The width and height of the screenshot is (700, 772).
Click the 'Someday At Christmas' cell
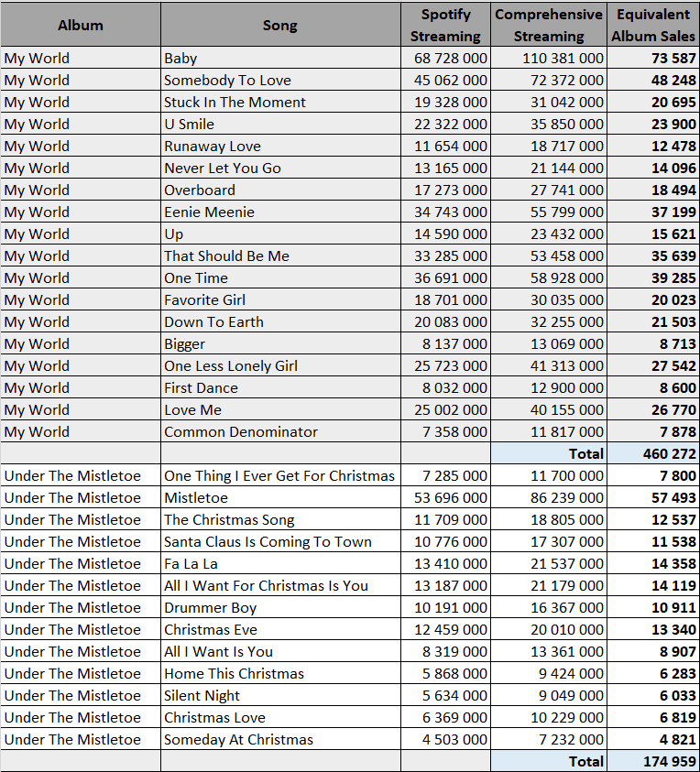pyautogui.click(x=280, y=740)
